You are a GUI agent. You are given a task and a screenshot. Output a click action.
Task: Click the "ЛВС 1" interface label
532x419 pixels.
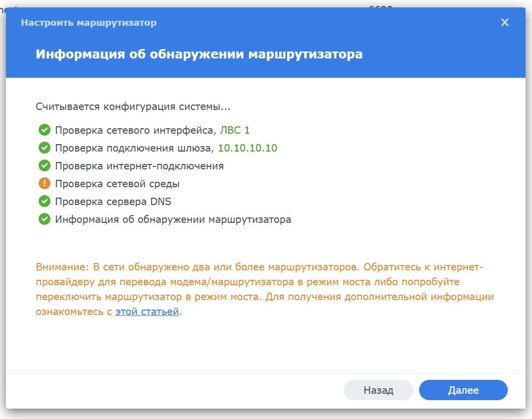(235, 130)
